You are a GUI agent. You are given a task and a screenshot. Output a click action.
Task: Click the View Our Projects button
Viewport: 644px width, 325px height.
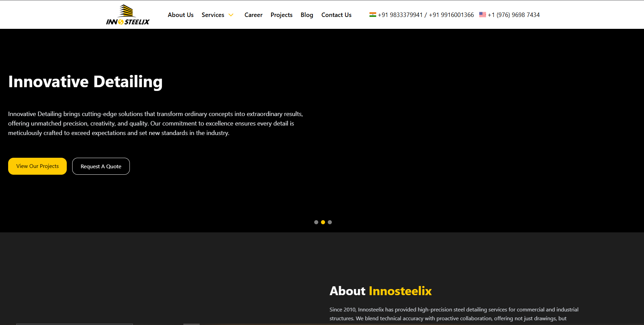pos(37,166)
